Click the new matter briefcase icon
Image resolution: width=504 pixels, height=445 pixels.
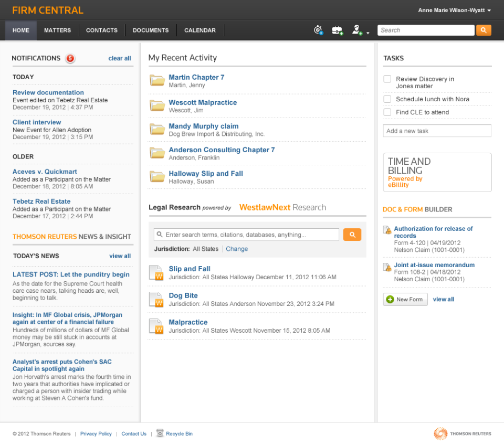pos(337,30)
